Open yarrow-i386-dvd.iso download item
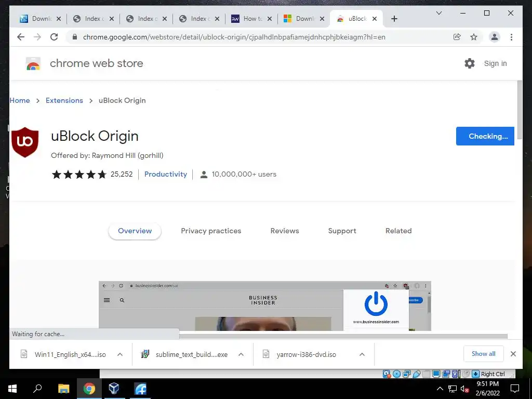Screen dimensions: 532x399 (307, 354)
